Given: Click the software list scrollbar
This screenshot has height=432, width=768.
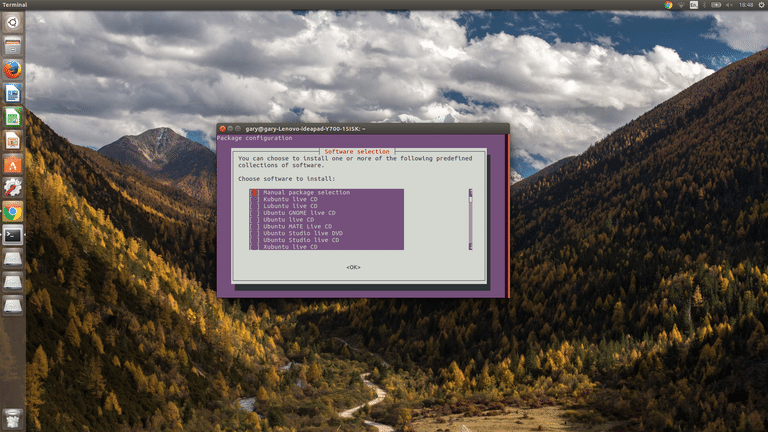Looking at the screenshot, I should (470, 219).
